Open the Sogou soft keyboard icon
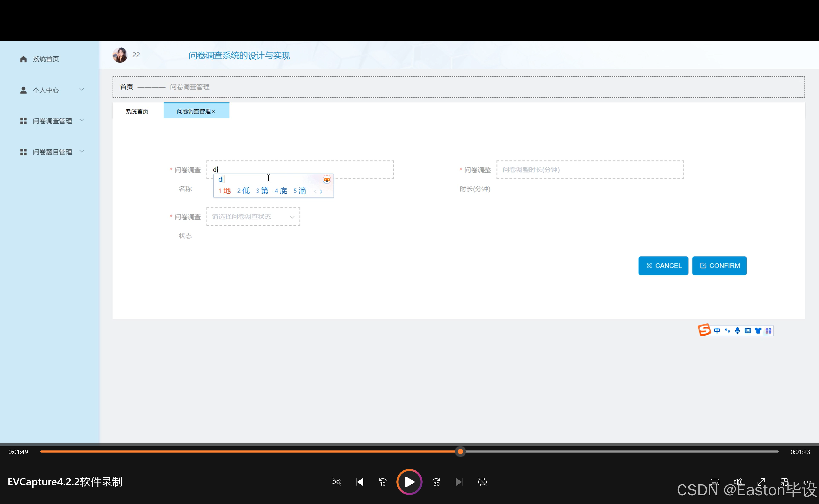The image size is (819, 504). pyautogui.click(x=748, y=331)
